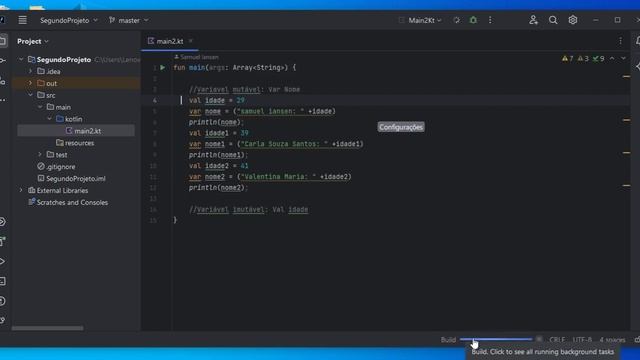Image resolution: width=640 pixels, height=360 pixels.
Task: Click the rerun build icon
Action: [456, 20]
